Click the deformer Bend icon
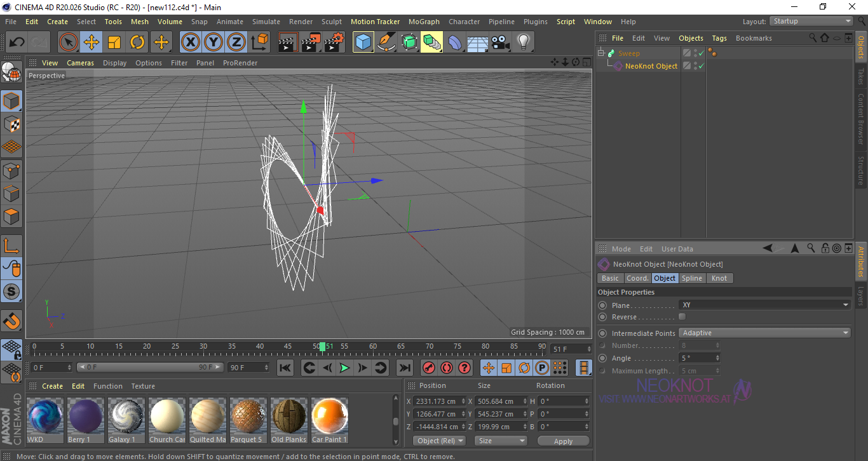The height and width of the screenshot is (461, 868). pos(455,43)
